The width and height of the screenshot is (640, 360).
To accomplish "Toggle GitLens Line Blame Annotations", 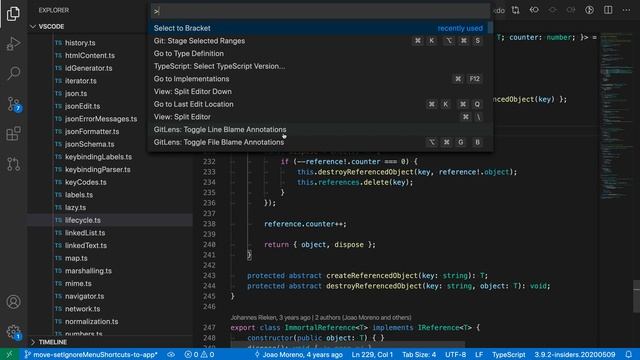I will point(320,129).
